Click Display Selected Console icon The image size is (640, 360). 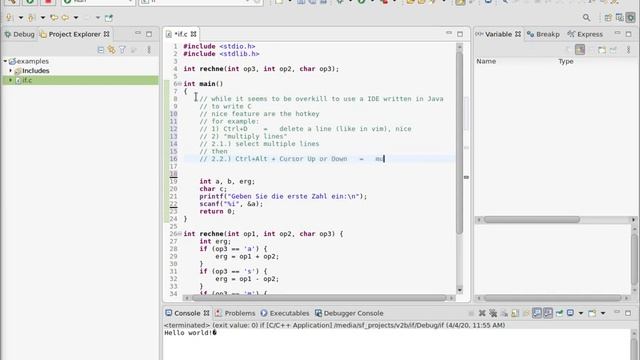click(x=570, y=313)
